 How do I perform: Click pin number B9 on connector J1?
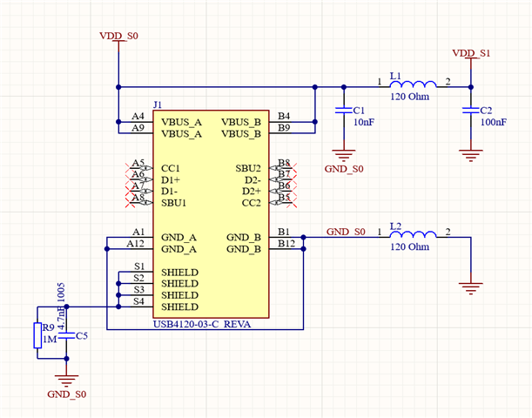click(x=284, y=127)
